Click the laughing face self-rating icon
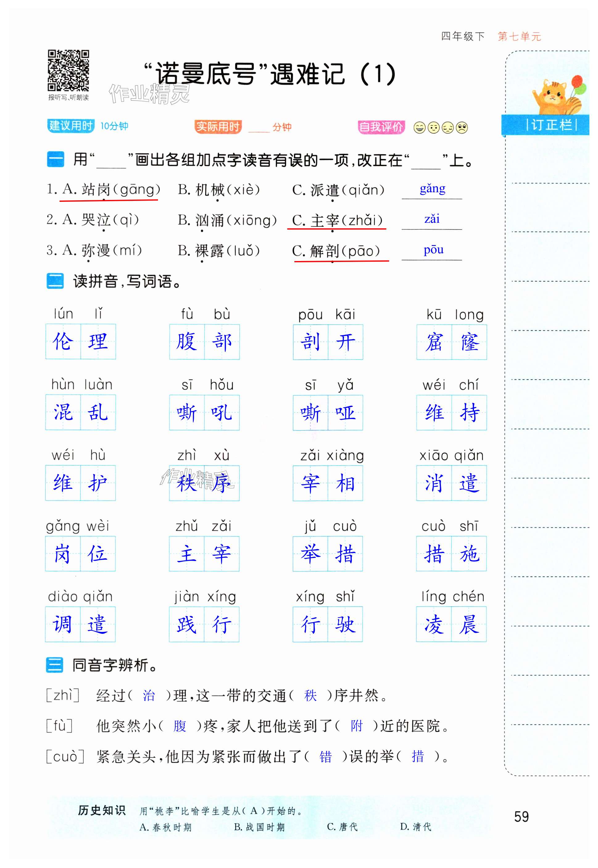This screenshot has height=868, width=598. [x=420, y=128]
